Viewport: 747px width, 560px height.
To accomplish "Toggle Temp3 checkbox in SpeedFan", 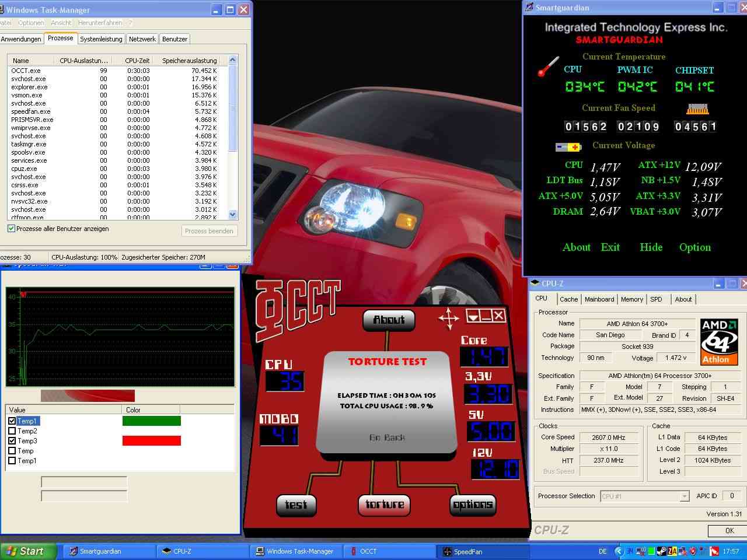I will click(12, 441).
